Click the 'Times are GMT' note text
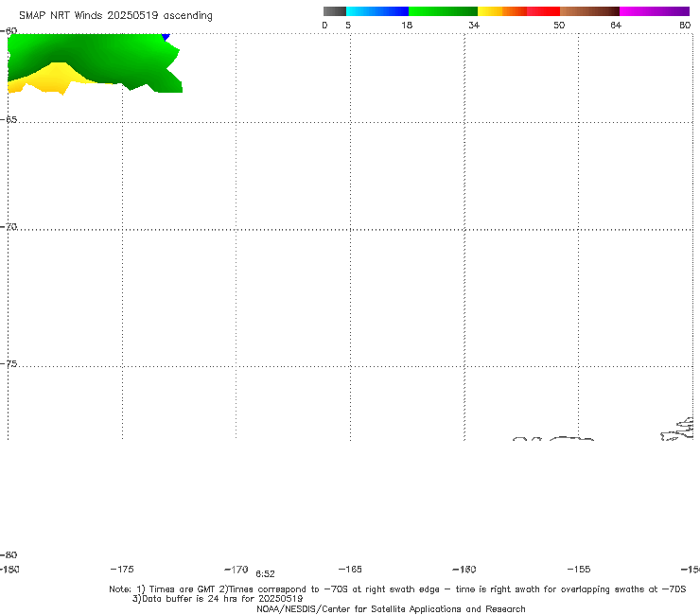The width and height of the screenshot is (700, 615). coord(183,589)
